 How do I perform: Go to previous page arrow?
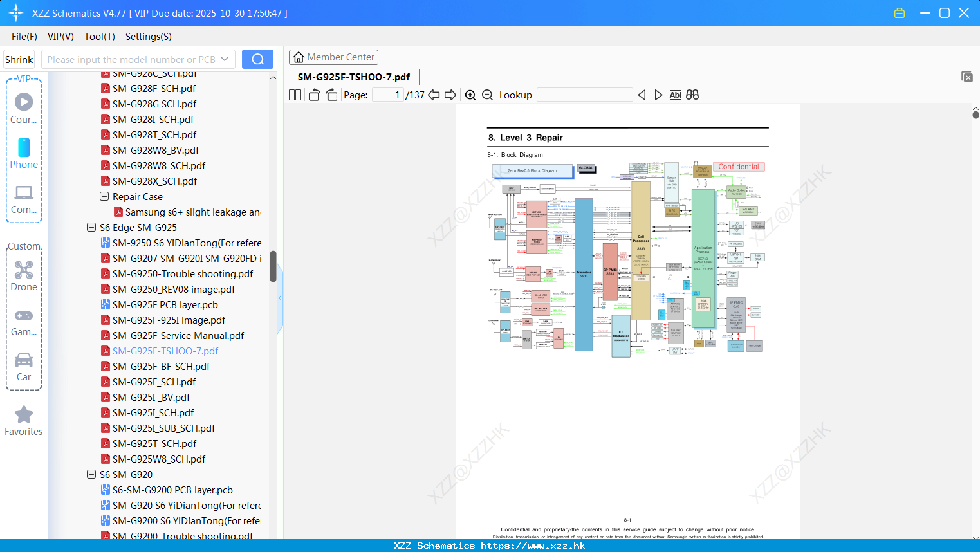(434, 95)
